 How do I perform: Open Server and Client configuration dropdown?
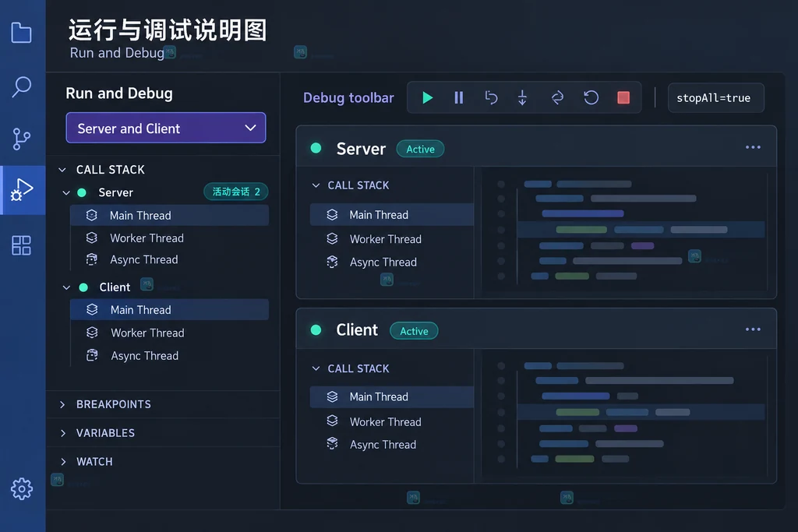(x=166, y=128)
